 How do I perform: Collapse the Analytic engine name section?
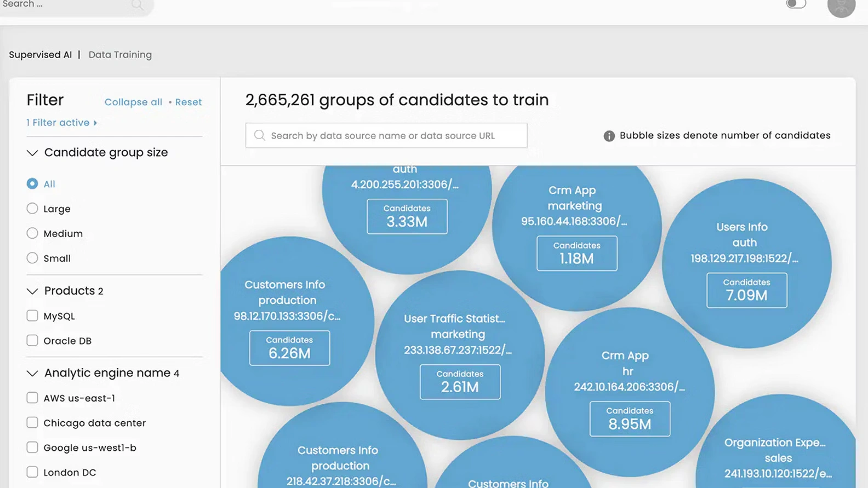click(32, 373)
